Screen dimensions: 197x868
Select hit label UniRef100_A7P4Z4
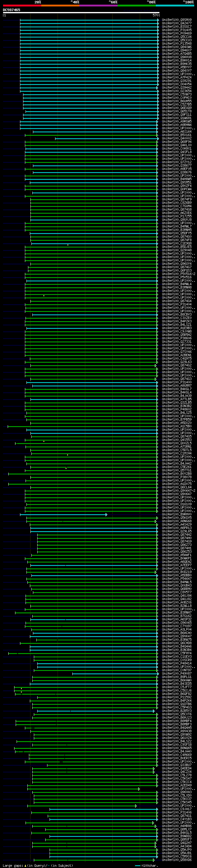pyautogui.click(x=177, y=78)
